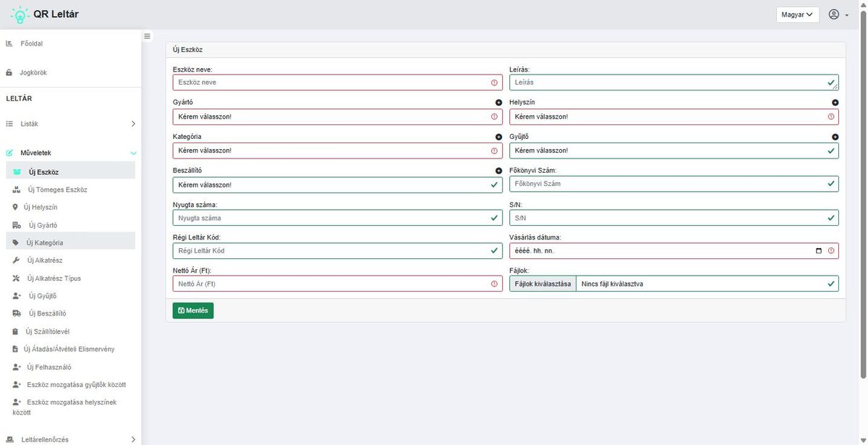Open the Magyar language dropdown

coord(798,14)
